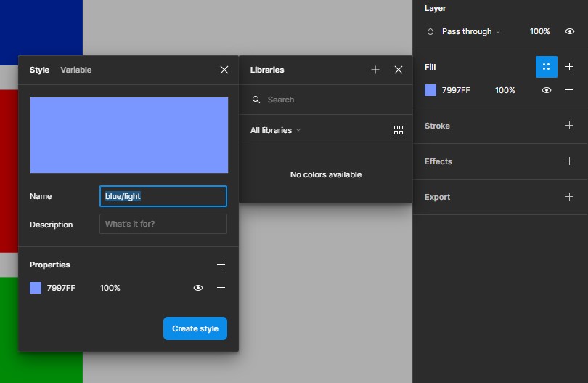Remove the 7997FF fill from Fill section

[x=570, y=90]
